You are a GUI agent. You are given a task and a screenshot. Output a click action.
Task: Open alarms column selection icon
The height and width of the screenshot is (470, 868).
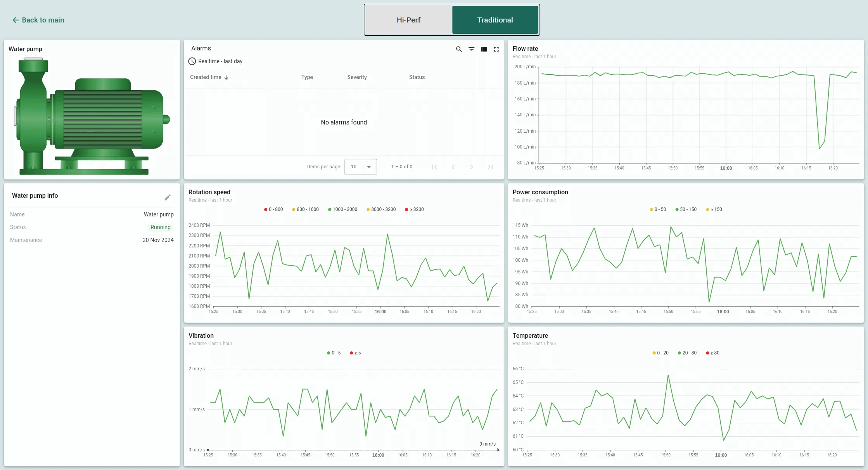484,49
